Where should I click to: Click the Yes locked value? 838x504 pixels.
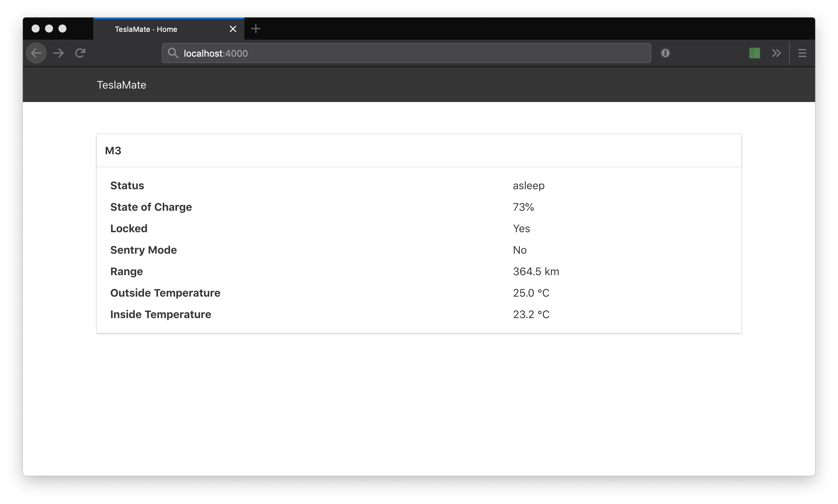point(521,229)
